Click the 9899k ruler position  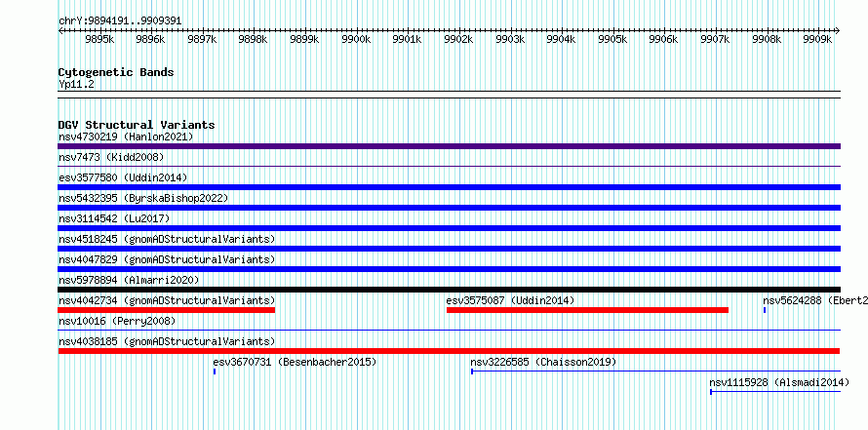(304, 39)
